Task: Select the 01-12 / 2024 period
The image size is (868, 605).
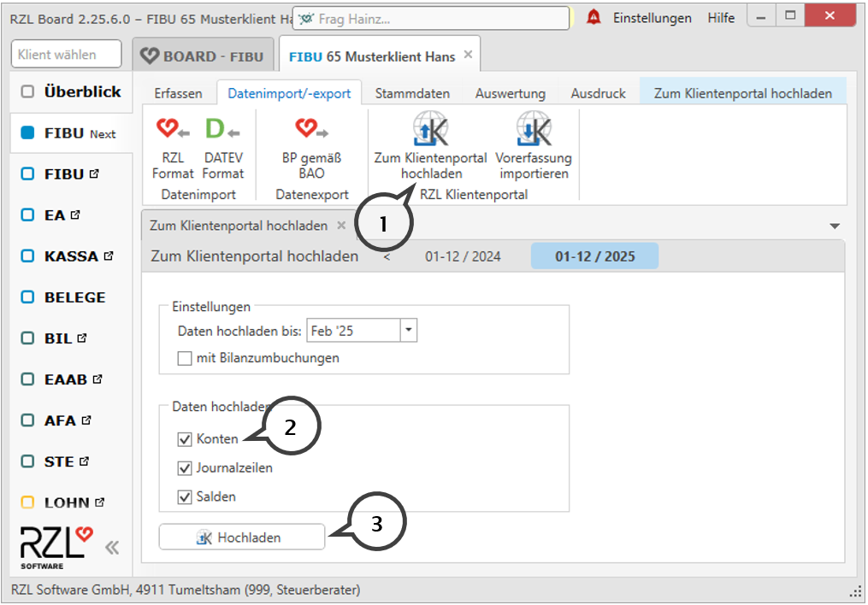Action: (x=463, y=256)
